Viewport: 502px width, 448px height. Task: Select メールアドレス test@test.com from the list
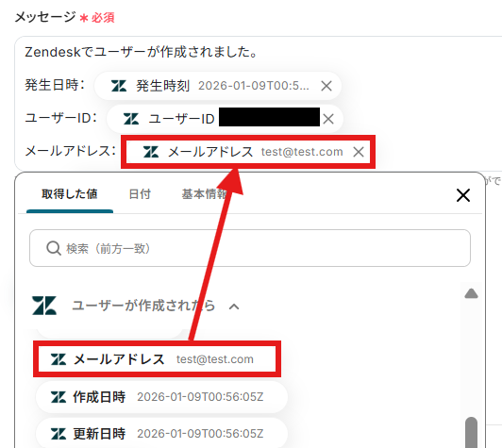click(157, 359)
